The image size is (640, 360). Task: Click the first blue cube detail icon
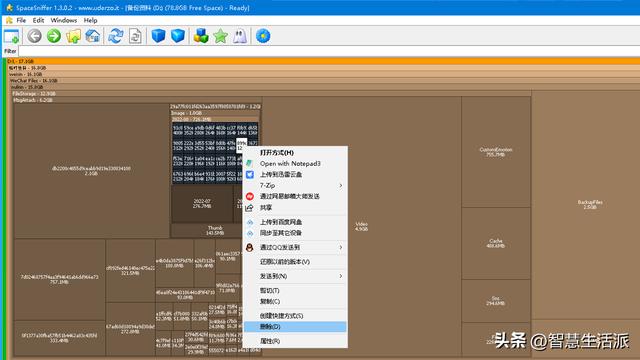coord(158,36)
